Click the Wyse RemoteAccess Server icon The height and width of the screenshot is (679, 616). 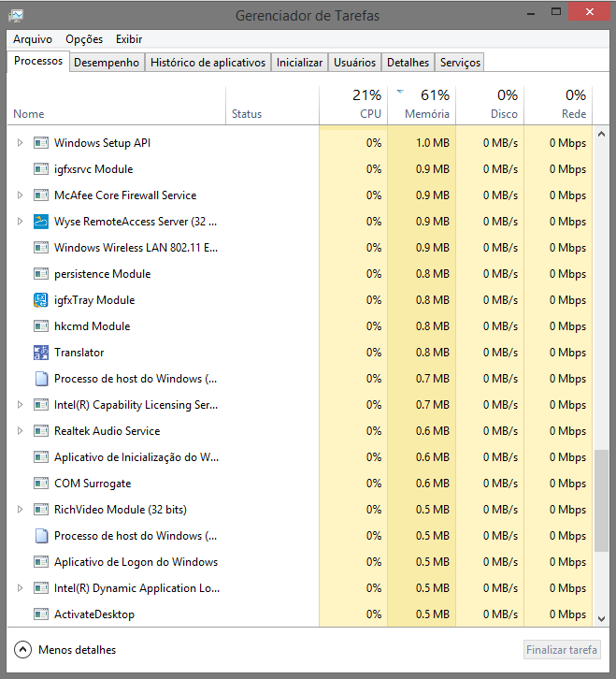point(41,222)
